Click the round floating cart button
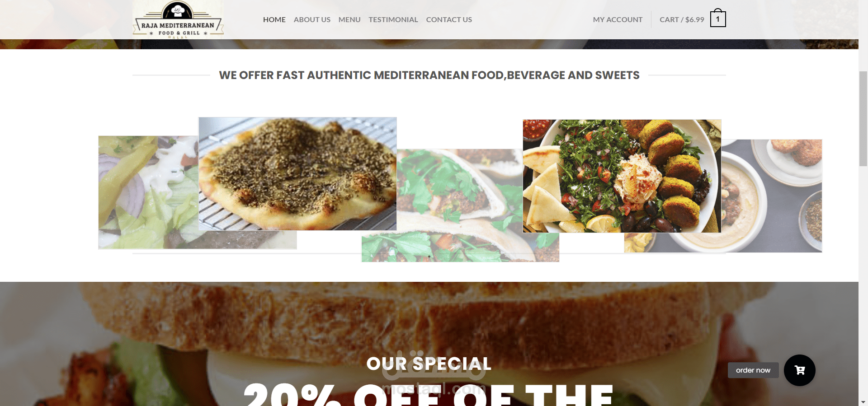Viewport: 868px width, 406px height. 799,370
